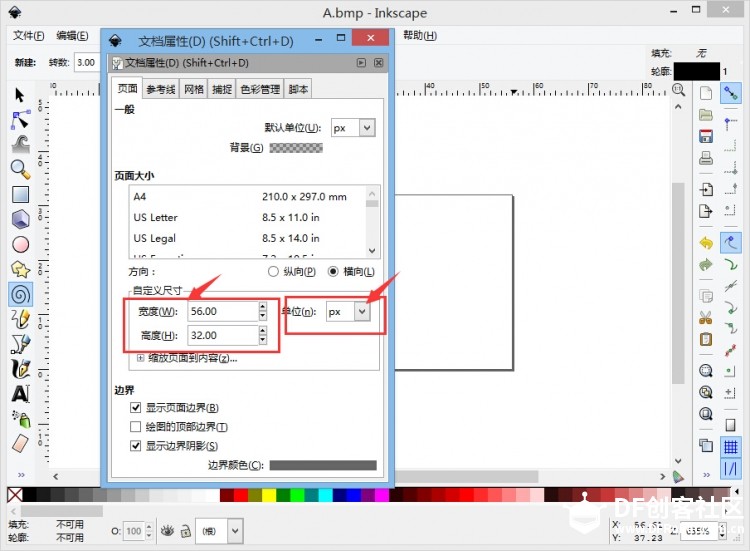750x551 pixels.
Task: Choose the tweak tool
Action: [20, 144]
